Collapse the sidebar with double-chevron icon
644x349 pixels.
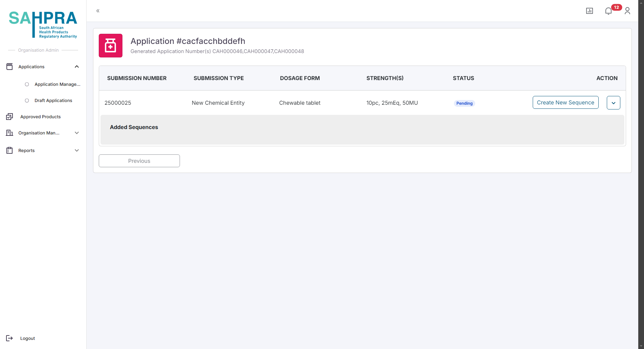tap(98, 11)
